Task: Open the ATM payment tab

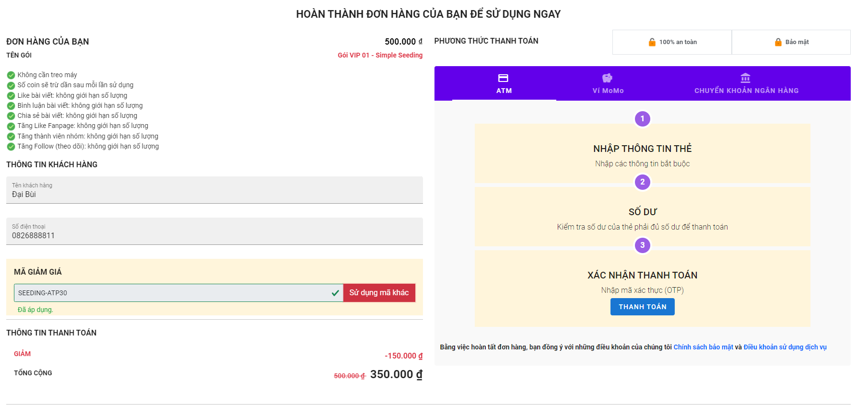Action: click(504, 84)
